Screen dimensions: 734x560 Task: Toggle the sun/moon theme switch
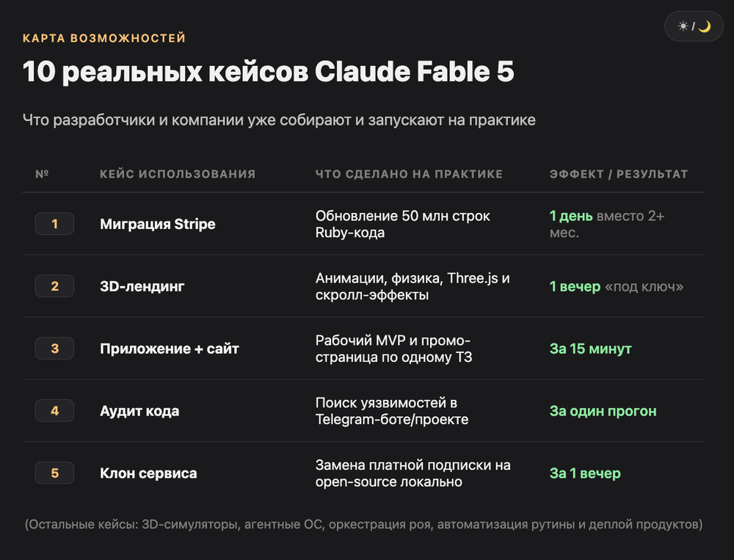[694, 26]
